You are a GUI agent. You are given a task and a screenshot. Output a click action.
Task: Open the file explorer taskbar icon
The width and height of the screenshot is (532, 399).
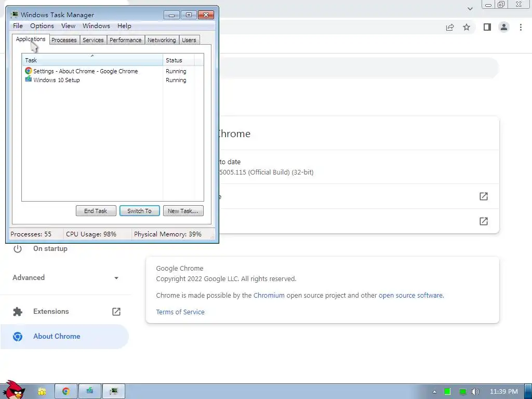(42, 392)
